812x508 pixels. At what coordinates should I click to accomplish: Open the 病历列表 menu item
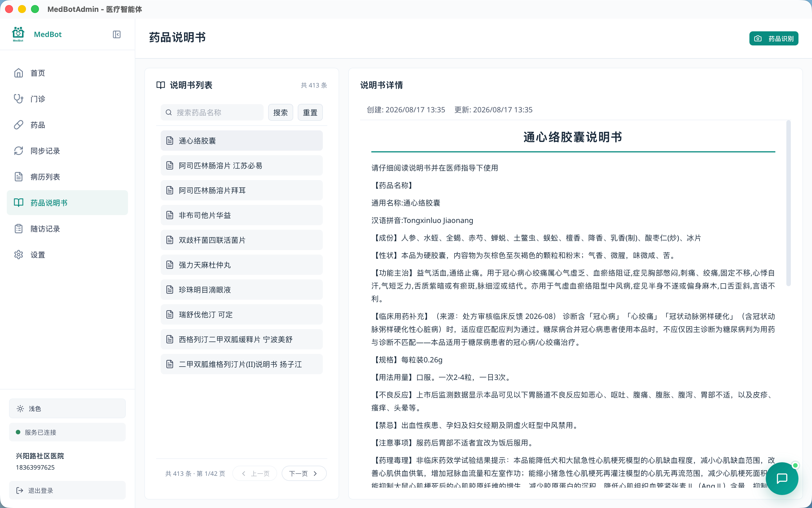point(67,177)
